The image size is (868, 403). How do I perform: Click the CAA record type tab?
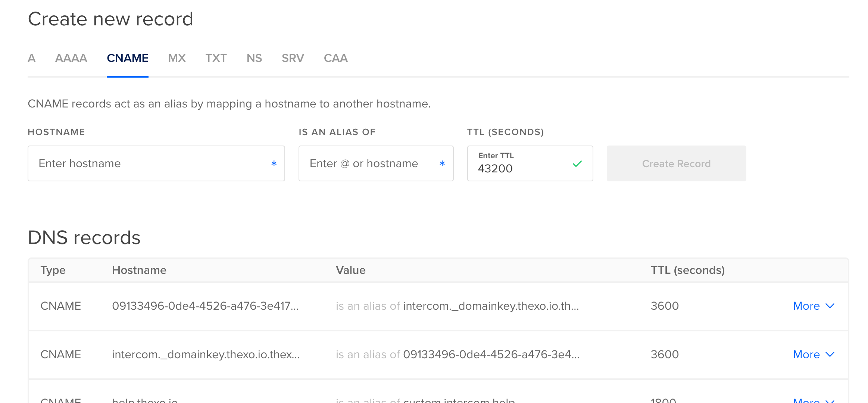pos(337,57)
